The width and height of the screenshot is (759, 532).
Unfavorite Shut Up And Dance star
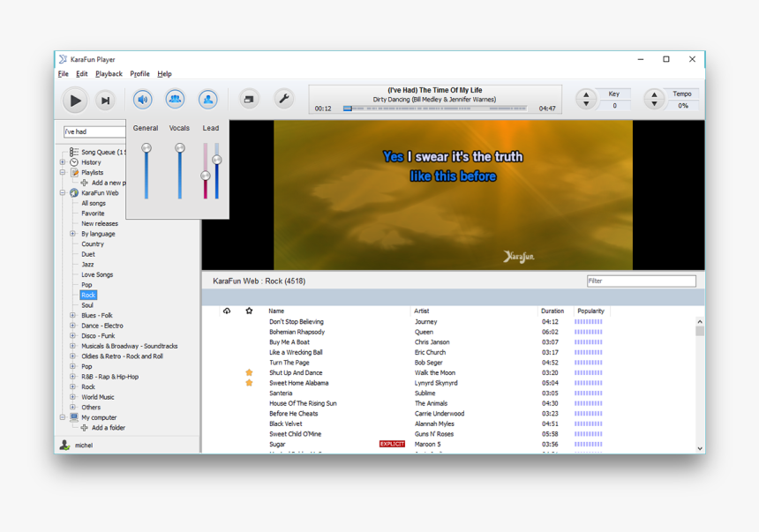[x=249, y=373]
